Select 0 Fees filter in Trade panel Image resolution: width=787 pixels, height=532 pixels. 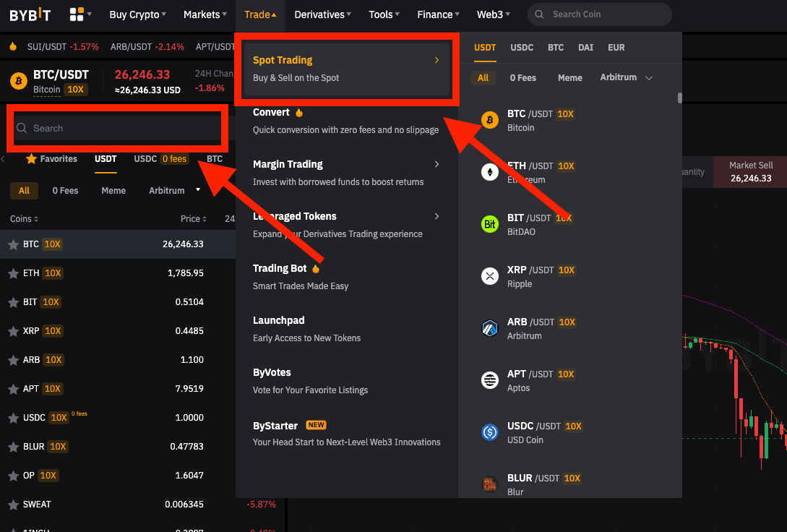(x=523, y=78)
